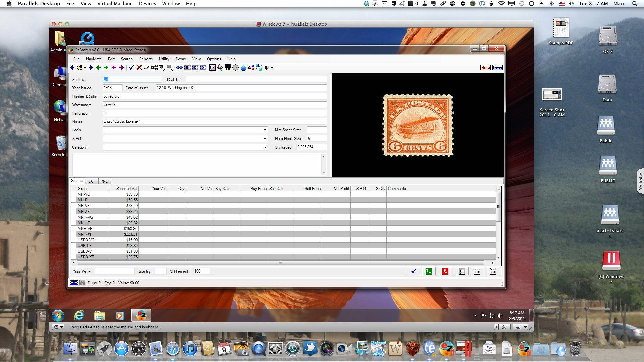The height and width of the screenshot is (362, 644).
Task: Click the red dollar-minus button
Action: point(445,271)
